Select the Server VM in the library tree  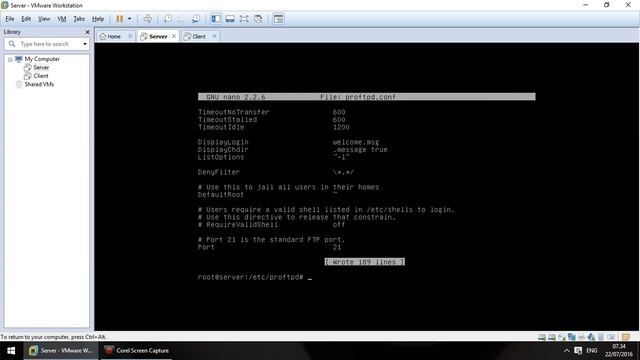pyautogui.click(x=41, y=67)
